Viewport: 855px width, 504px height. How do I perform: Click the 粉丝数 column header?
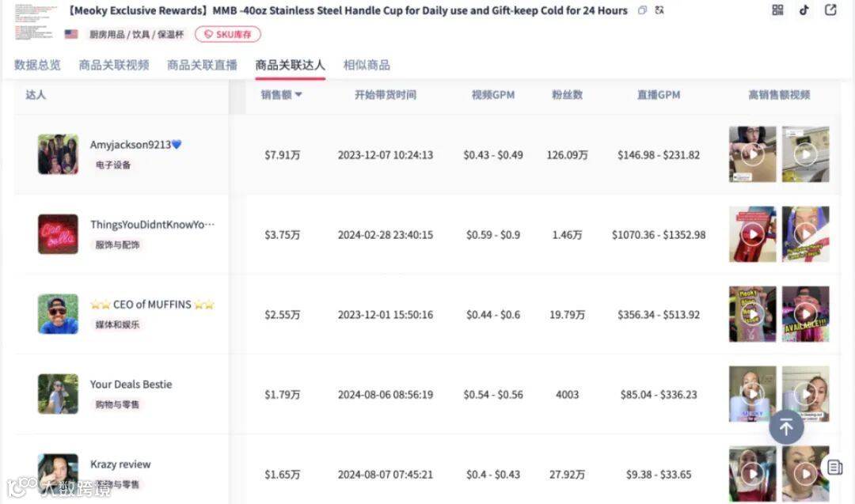567,95
